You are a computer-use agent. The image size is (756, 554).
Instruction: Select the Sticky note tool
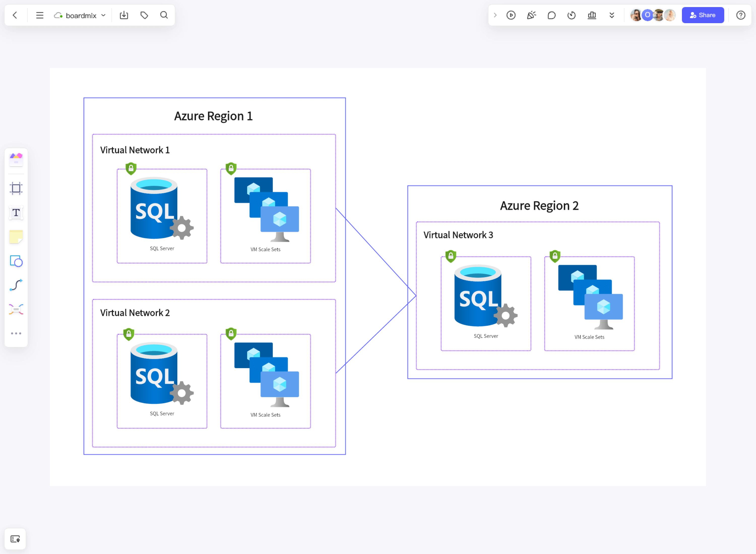(x=16, y=237)
